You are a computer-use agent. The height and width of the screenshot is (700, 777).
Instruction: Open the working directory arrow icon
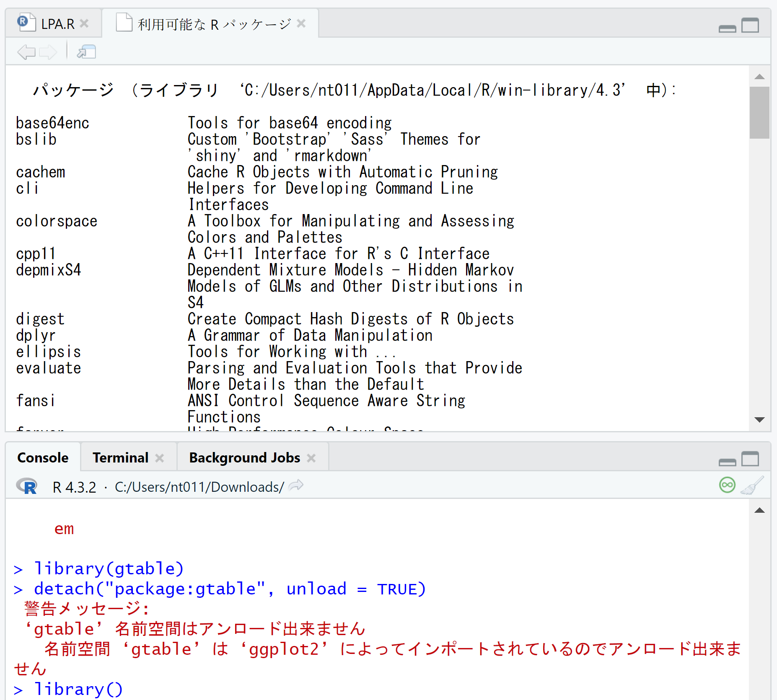[296, 486]
